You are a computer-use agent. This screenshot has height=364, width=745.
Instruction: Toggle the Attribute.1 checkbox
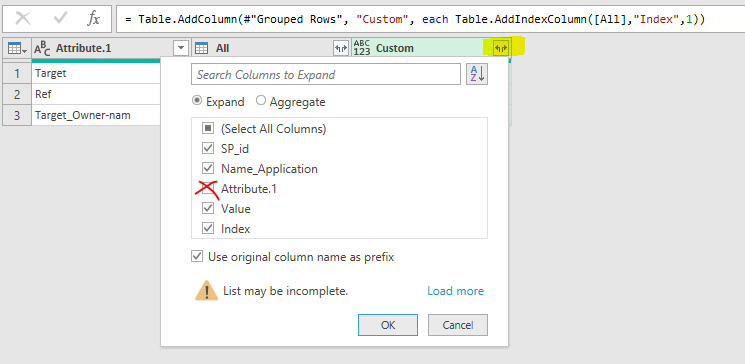[208, 189]
